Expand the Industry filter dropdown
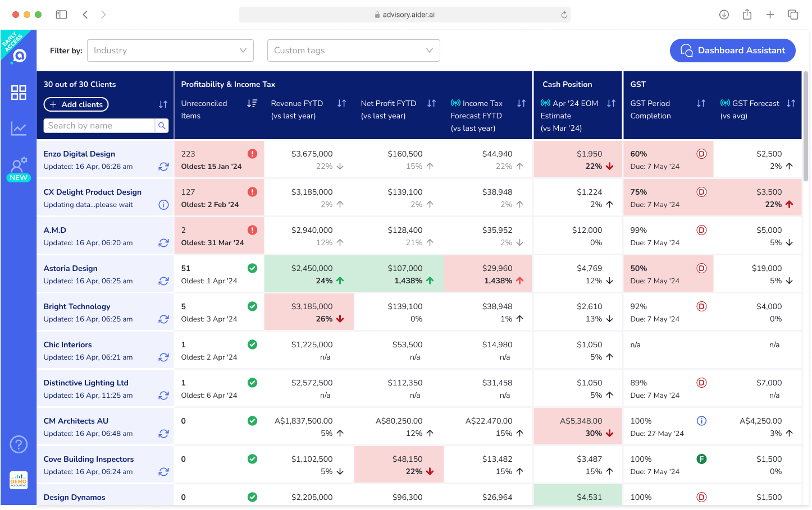 click(x=171, y=50)
